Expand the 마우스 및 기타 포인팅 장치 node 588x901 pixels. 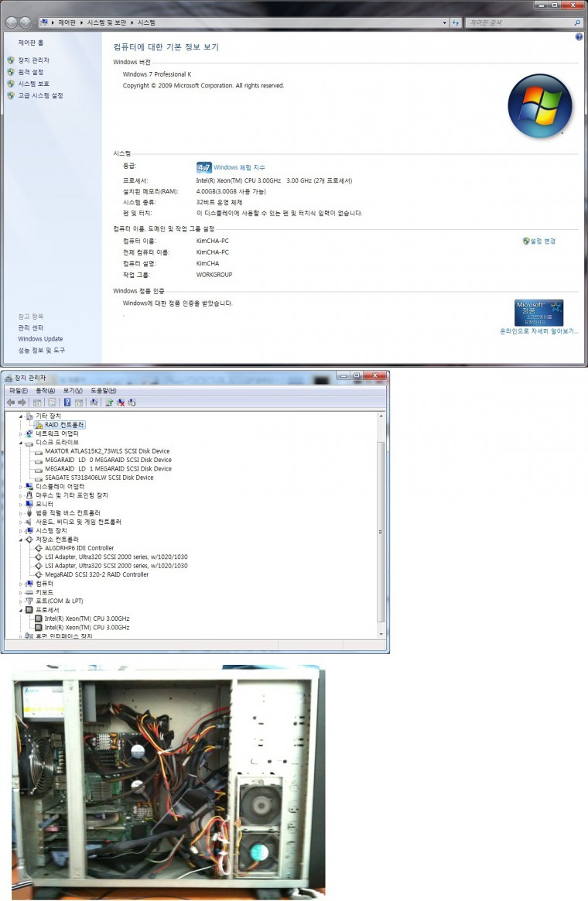click(x=21, y=495)
